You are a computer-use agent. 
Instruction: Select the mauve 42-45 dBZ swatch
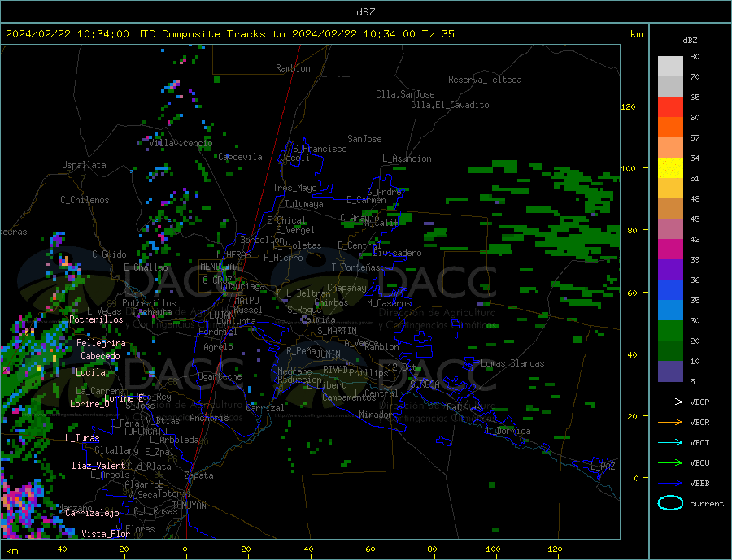pos(670,228)
